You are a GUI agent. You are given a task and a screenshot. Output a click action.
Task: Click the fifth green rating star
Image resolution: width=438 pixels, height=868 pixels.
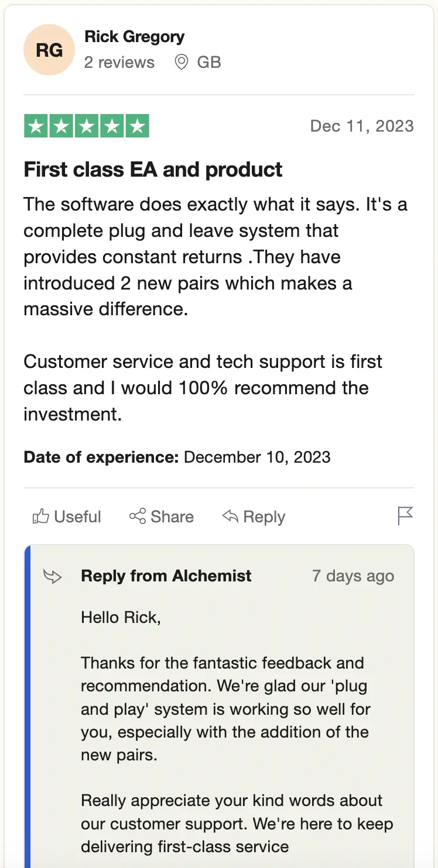pos(137,126)
